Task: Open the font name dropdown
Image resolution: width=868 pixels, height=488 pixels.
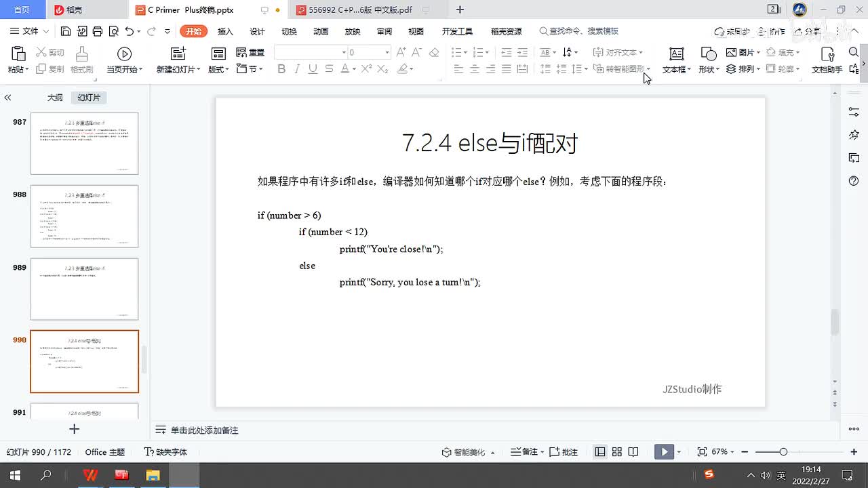Action: tap(344, 52)
